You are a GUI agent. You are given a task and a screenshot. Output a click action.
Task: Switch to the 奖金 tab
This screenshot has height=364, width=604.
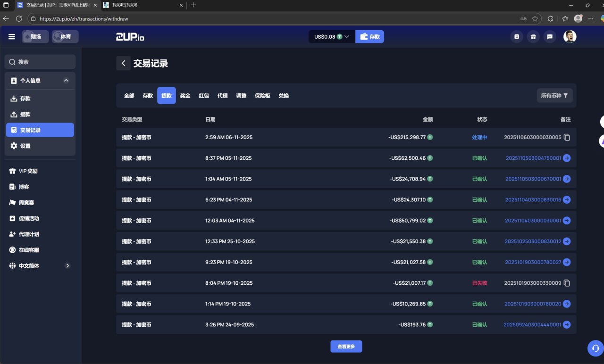coord(185,95)
